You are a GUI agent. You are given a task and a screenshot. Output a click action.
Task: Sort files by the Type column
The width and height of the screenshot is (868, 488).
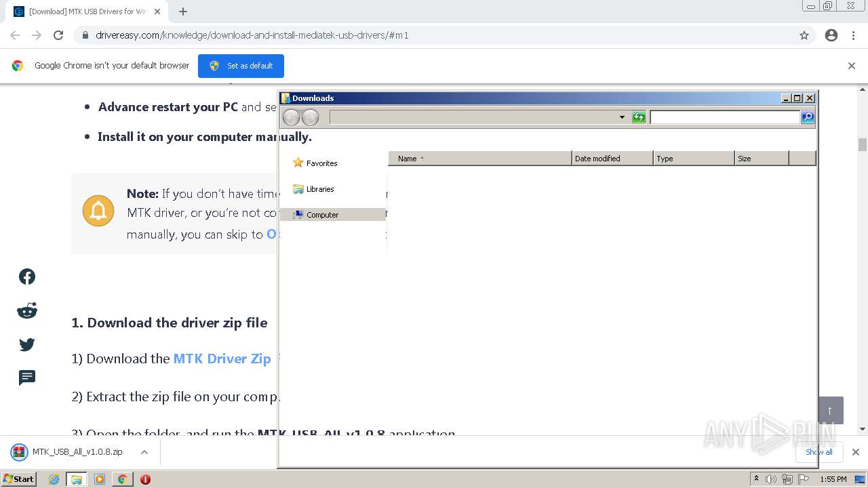[694, 159]
